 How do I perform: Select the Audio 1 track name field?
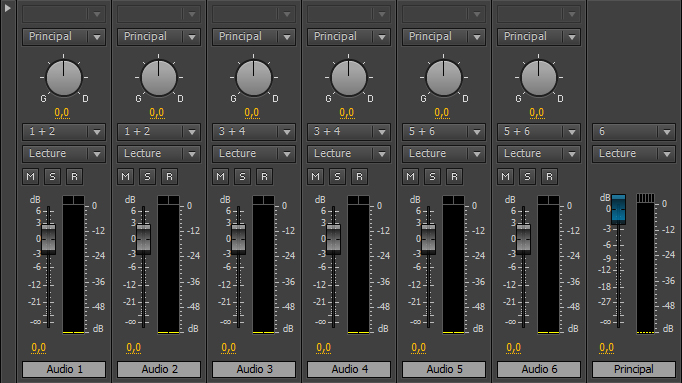pos(64,370)
